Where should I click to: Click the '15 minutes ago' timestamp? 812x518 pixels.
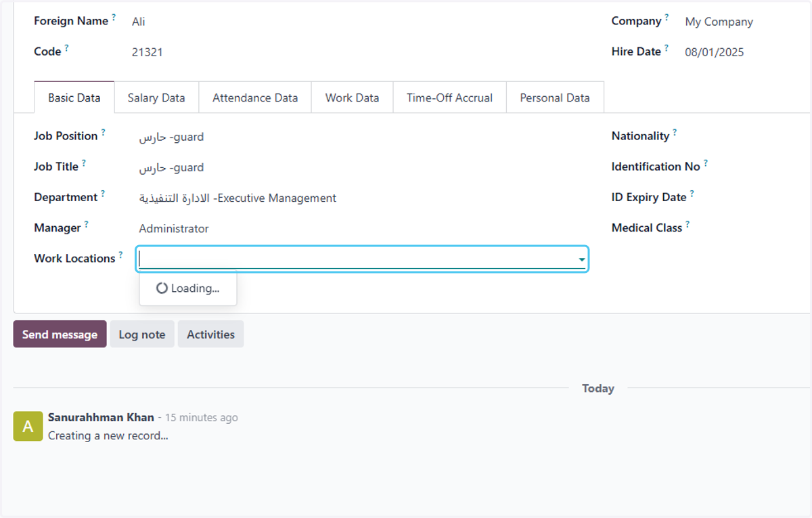pyautogui.click(x=202, y=418)
